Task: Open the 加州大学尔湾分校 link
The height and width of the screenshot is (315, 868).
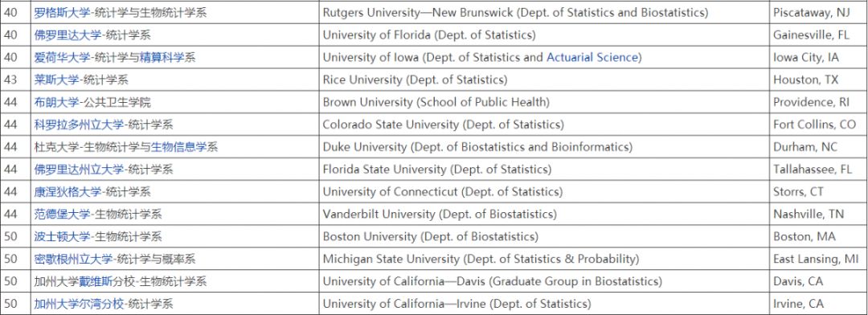Action: (79, 304)
